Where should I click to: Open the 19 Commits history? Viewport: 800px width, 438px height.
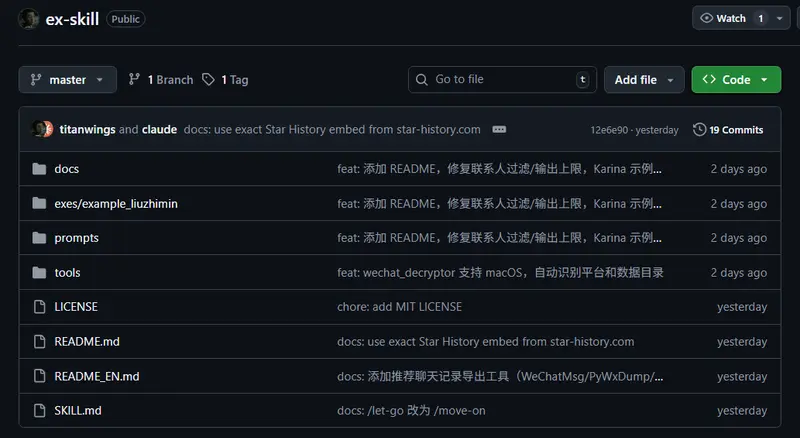click(728, 130)
